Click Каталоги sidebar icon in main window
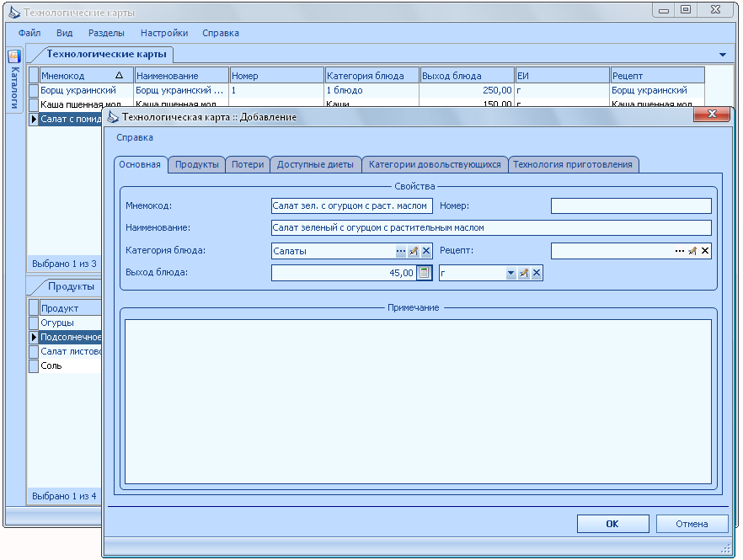Viewport: 743px width, 560px height. click(14, 56)
